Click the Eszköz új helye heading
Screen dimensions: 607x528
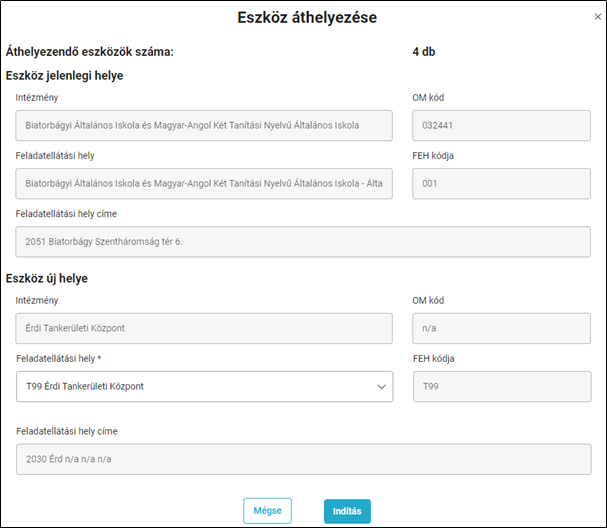coord(46,278)
